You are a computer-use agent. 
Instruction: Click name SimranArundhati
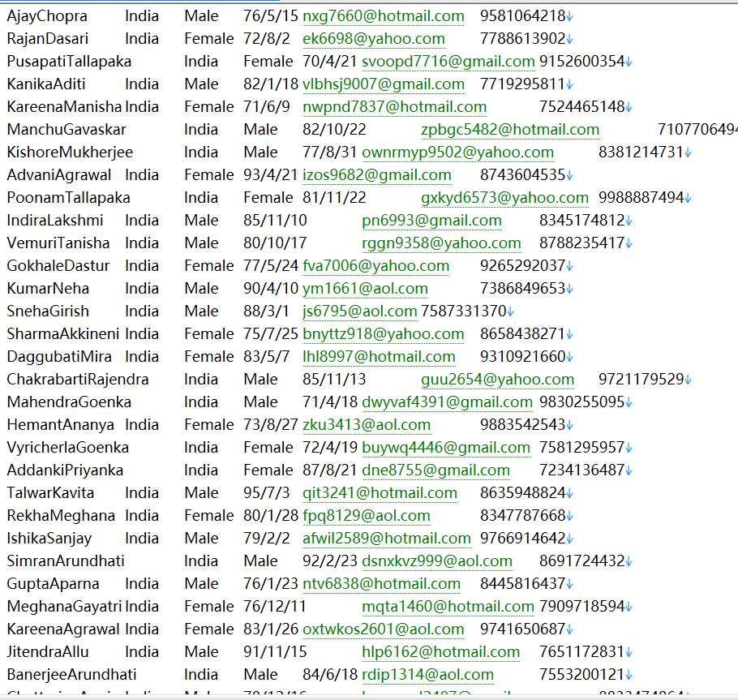66,560
